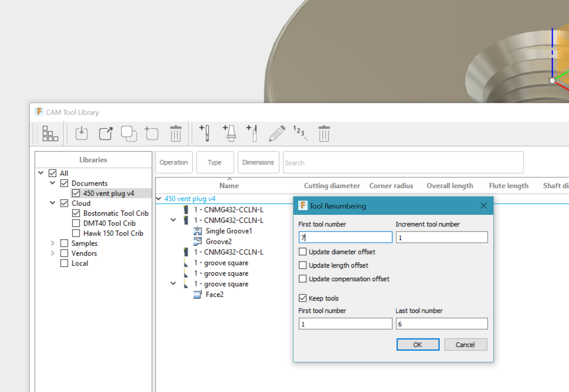Click the Face2 operation icon
The width and height of the screenshot is (569, 392).
[x=198, y=294]
